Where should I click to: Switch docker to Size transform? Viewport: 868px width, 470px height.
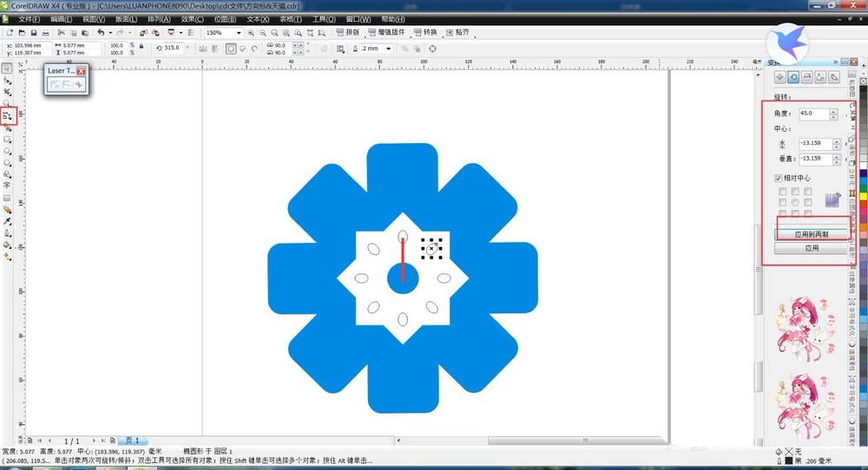pyautogui.click(x=820, y=77)
